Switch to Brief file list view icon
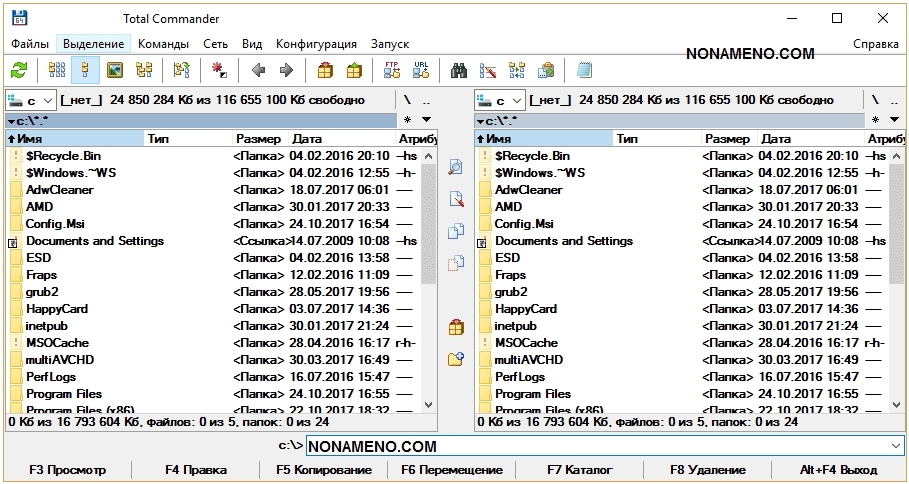Image resolution: width=909 pixels, height=484 pixels. [x=57, y=71]
